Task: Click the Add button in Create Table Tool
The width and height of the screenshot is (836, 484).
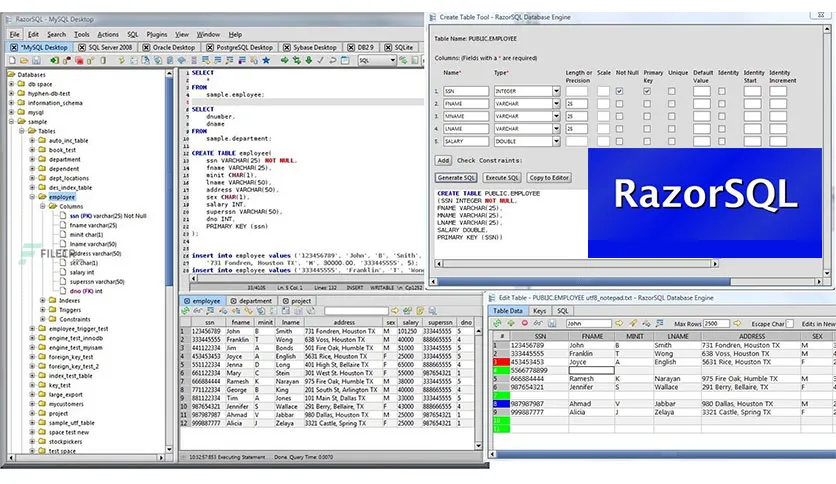Action: [x=443, y=160]
